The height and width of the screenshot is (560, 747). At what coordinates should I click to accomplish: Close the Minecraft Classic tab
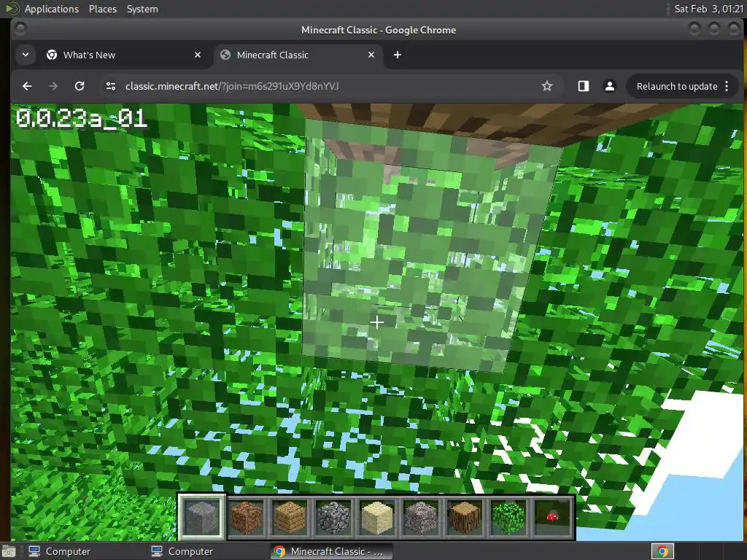(x=371, y=55)
